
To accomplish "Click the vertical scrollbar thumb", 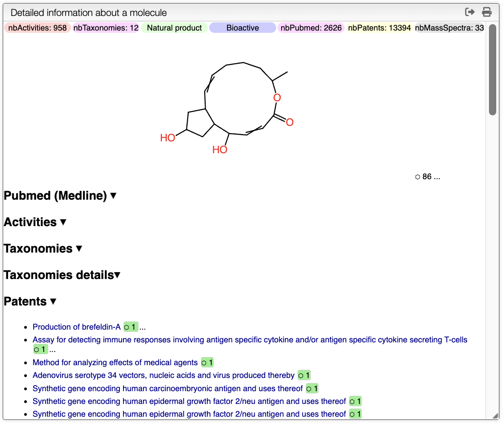I will pos(493,69).
